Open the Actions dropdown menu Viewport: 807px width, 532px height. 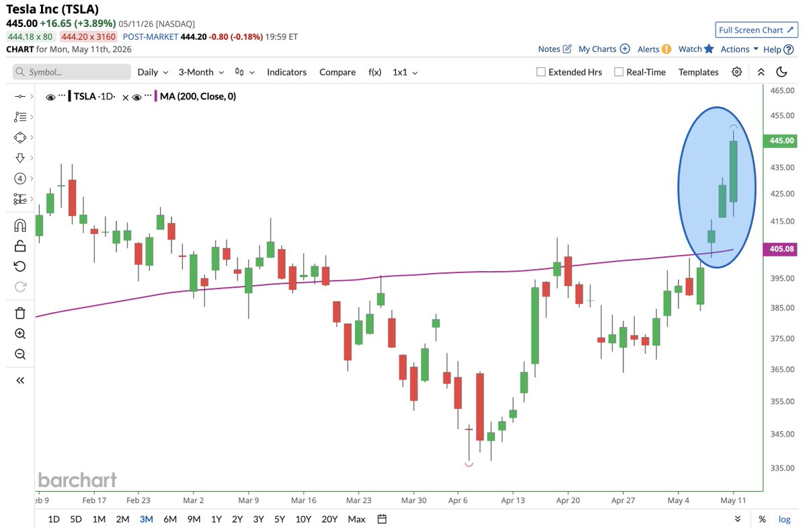point(739,49)
